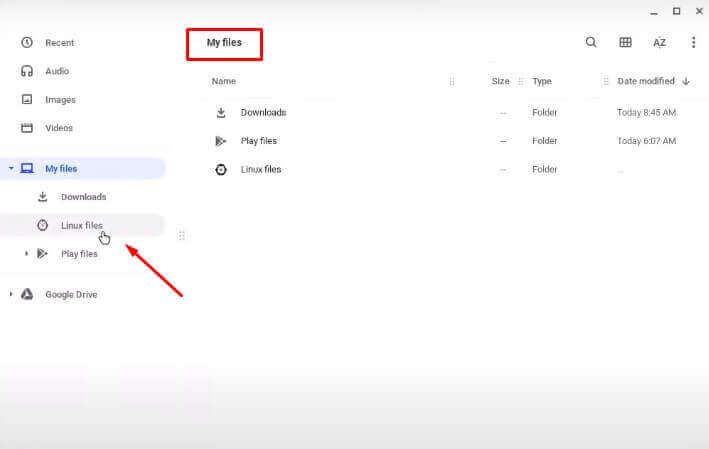The height and width of the screenshot is (449, 709).
Task: Click the Downloads row download icon
Action: (221, 113)
